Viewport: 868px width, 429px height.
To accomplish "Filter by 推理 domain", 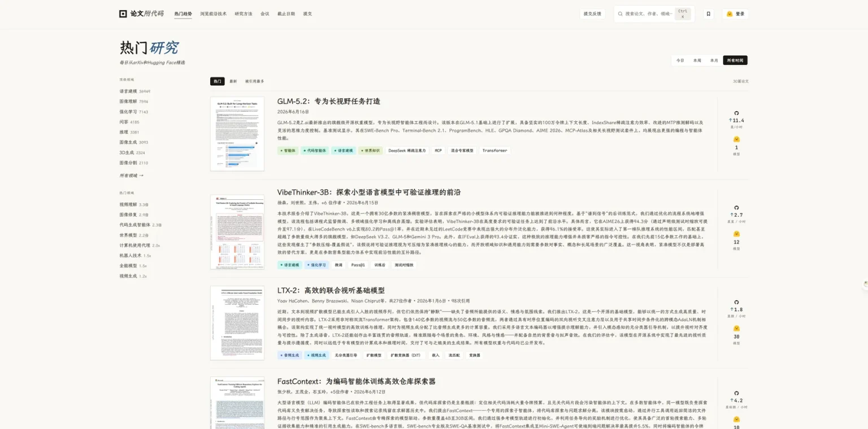I will click(x=129, y=132).
